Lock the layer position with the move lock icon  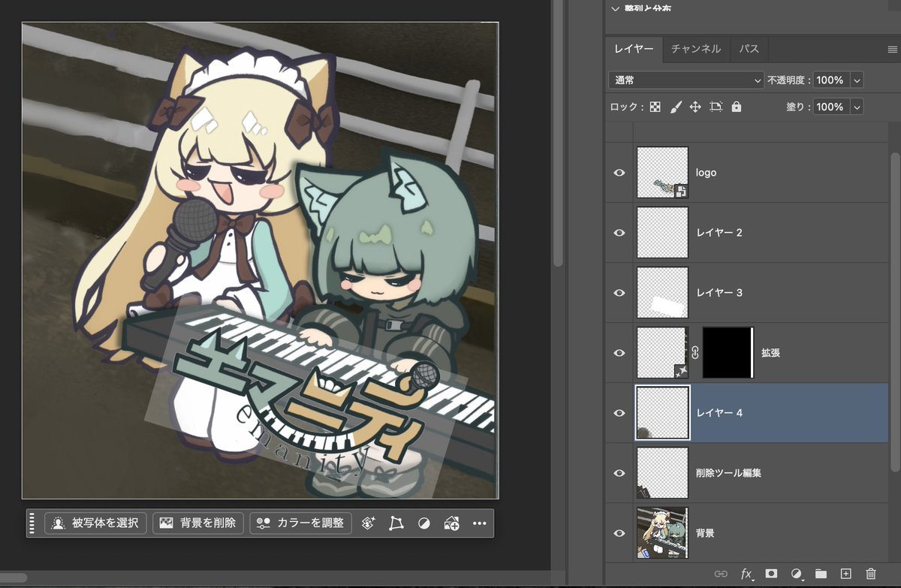click(696, 107)
